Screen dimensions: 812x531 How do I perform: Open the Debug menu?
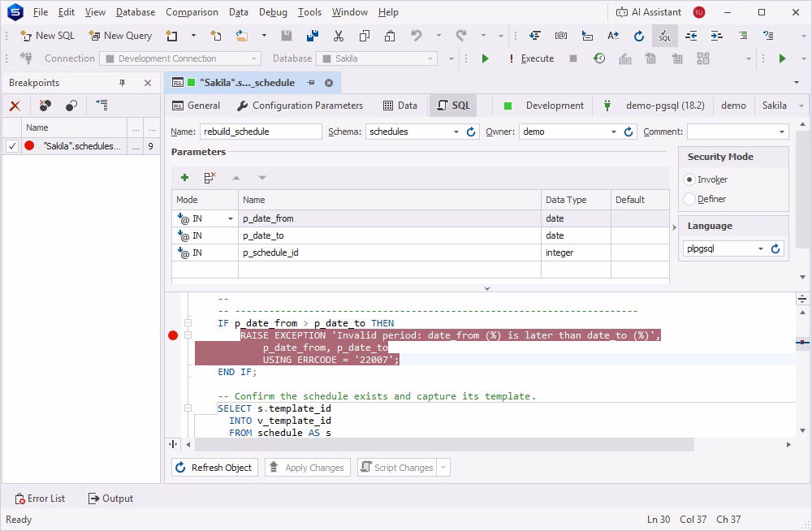[273, 12]
